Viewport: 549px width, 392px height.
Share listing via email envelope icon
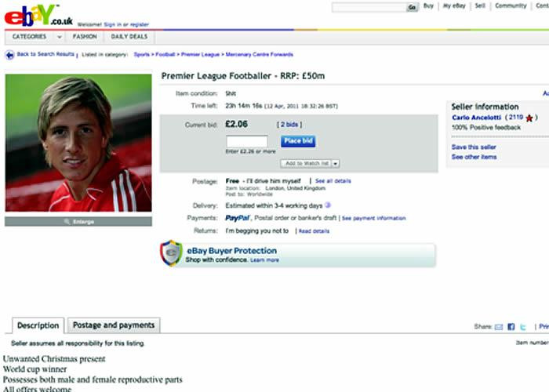[x=499, y=326]
